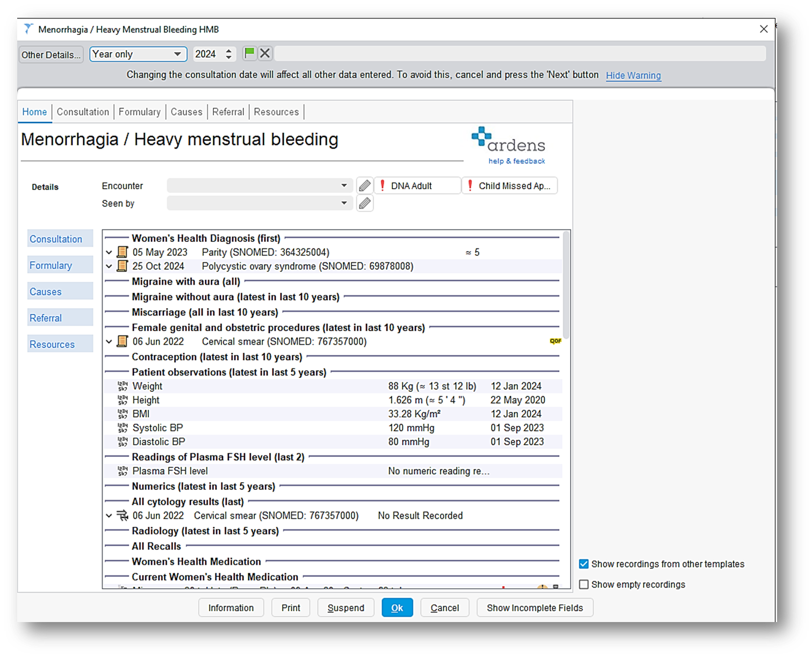Click numeric icon beside Systolic BP
812x657 pixels.
point(123,428)
